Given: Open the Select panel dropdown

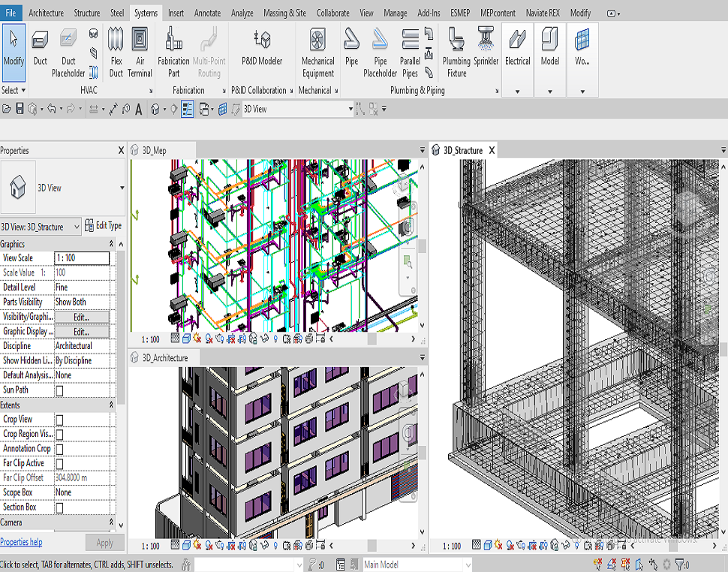Looking at the screenshot, I should pyautogui.click(x=14, y=90).
